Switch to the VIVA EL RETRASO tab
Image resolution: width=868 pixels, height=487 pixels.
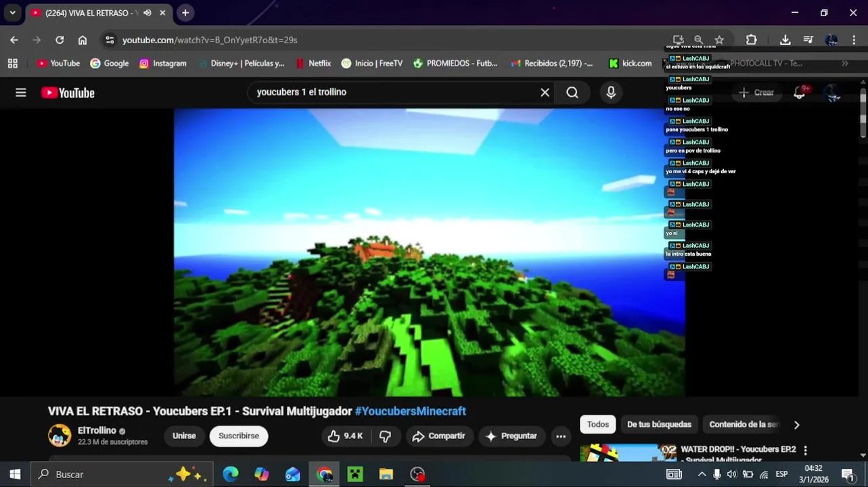click(91, 13)
